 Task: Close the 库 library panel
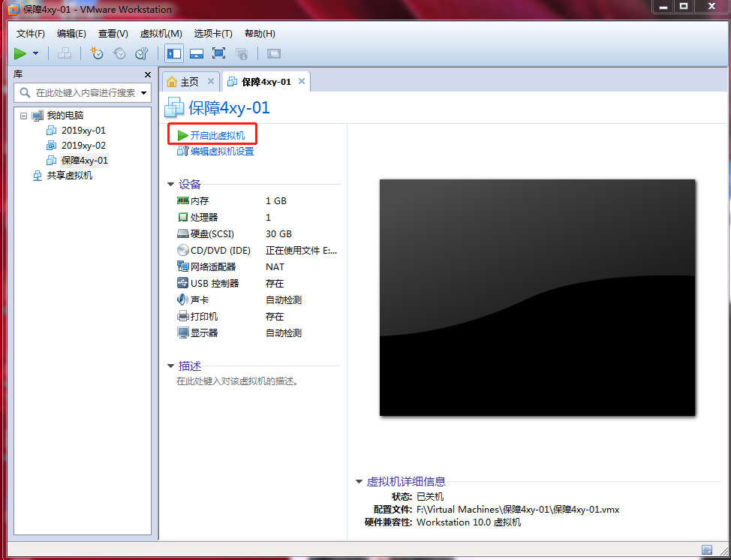coord(148,74)
